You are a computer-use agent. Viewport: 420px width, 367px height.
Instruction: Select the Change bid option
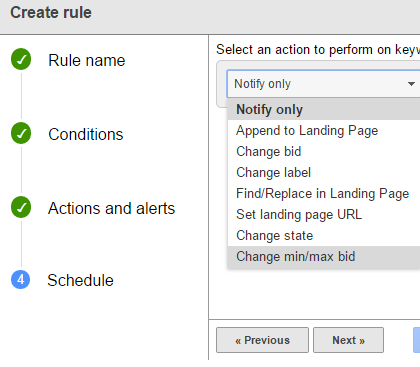[x=324, y=152]
